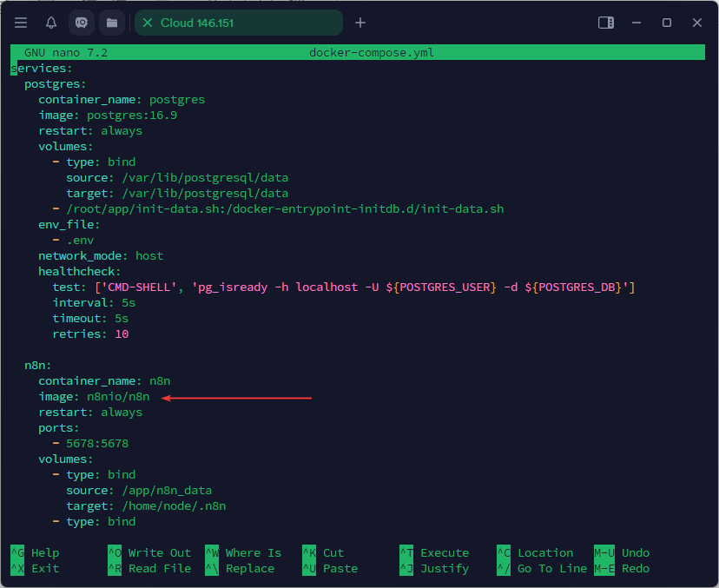The height and width of the screenshot is (588, 719).
Task: Click the 'interval: 5s' line
Action: (x=94, y=303)
